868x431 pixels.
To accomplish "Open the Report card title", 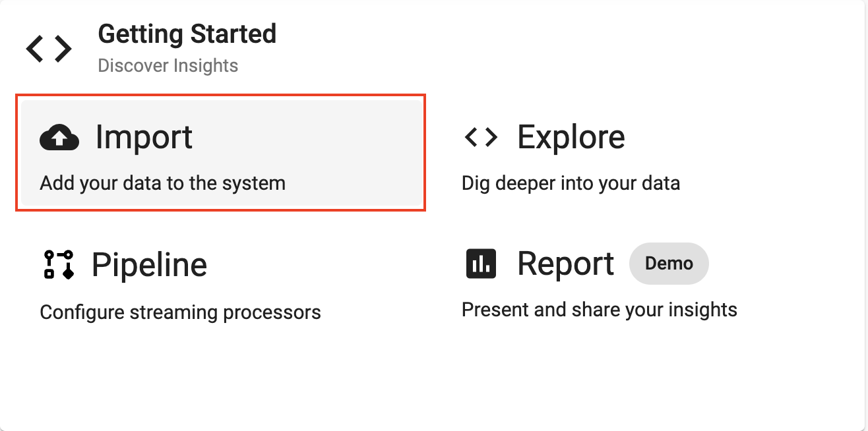I will click(x=566, y=264).
